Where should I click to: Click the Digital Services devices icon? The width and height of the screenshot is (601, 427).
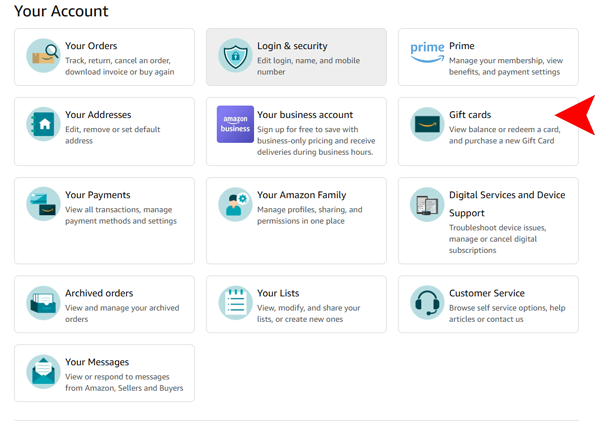pos(427,205)
